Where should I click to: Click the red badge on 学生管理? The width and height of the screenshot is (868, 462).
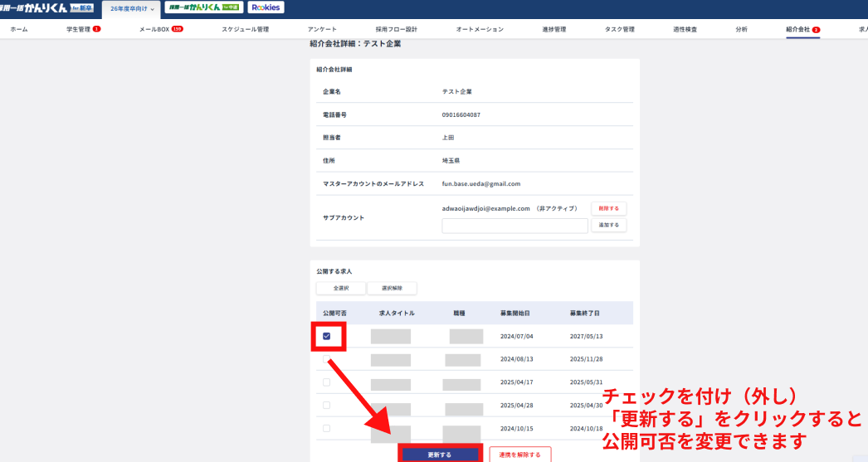point(96,29)
